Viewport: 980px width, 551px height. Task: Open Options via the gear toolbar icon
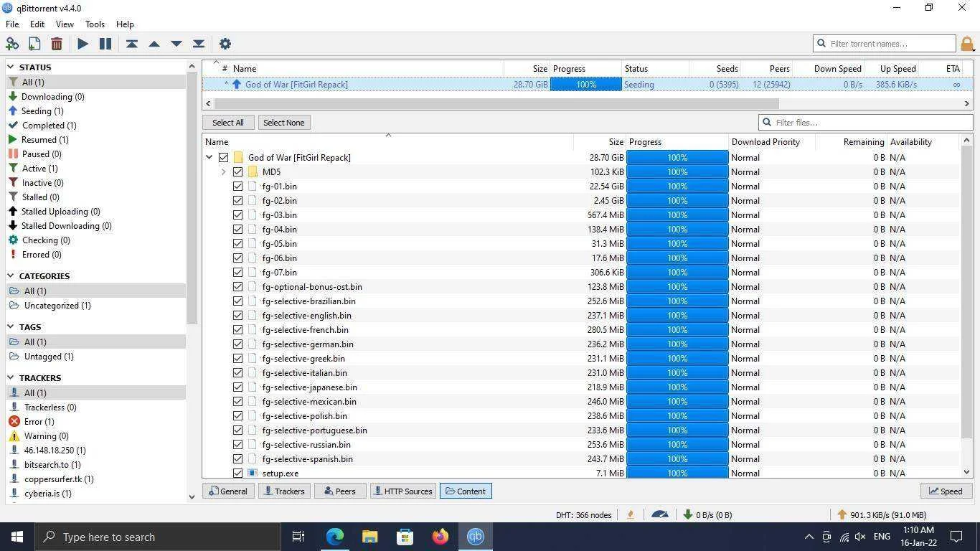pyautogui.click(x=225, y=44)
